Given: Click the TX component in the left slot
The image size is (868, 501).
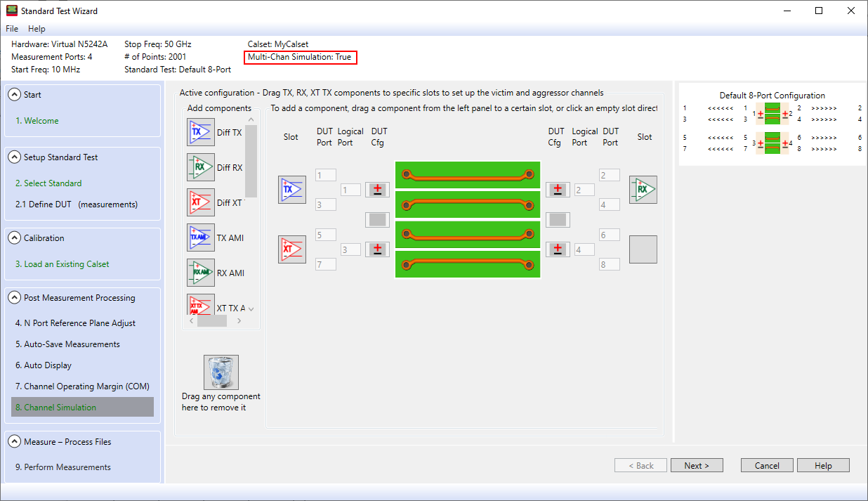Looking at the screenshot, I should [x=292, y=190].
